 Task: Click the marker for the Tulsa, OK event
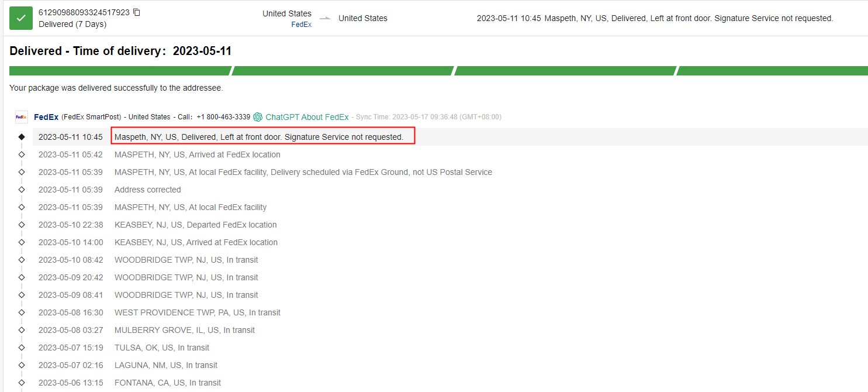click(22, 348)
